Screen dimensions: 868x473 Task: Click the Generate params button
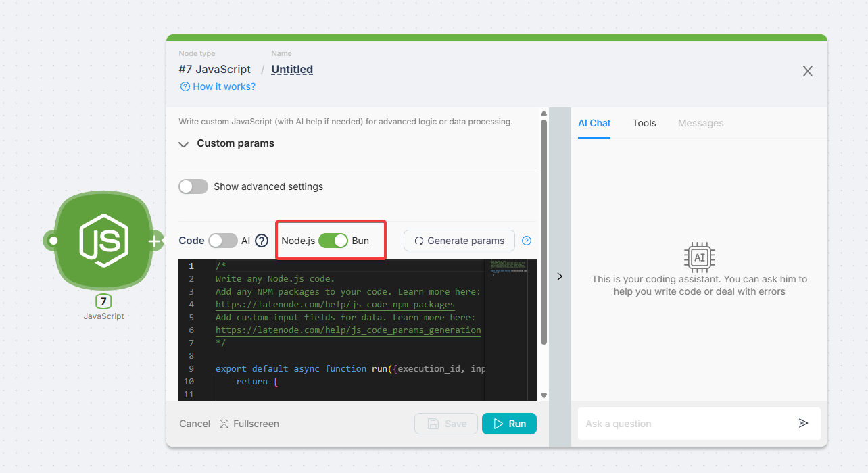point(459,241)
